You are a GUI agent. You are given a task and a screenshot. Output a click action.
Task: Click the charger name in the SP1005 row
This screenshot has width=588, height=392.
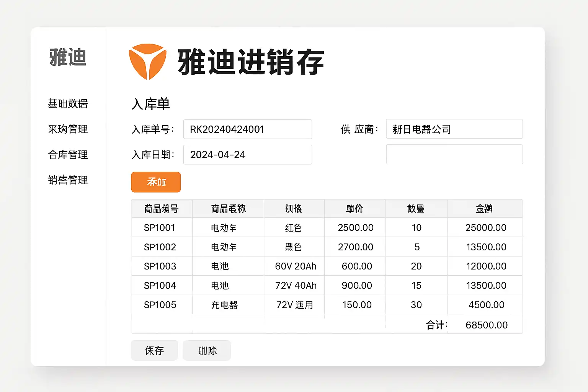pyautogui.click(x=224, y=305)
